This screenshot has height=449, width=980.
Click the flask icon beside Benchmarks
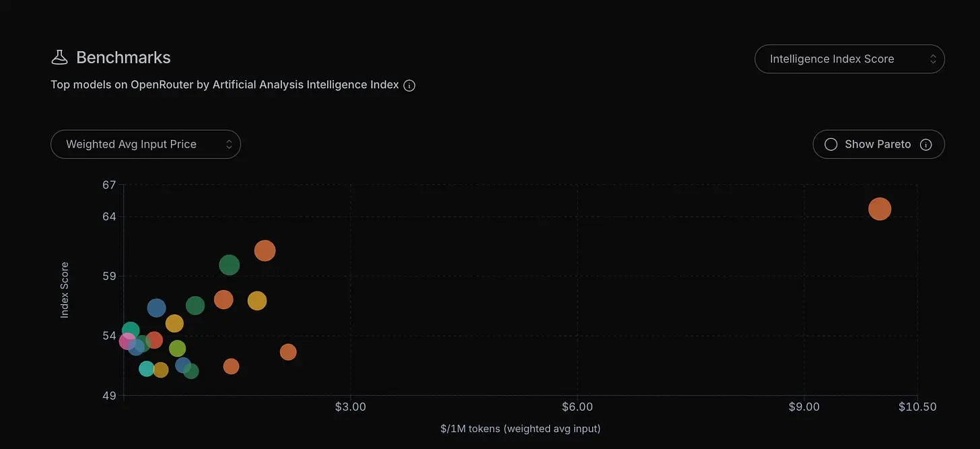[x=60, y=58]
